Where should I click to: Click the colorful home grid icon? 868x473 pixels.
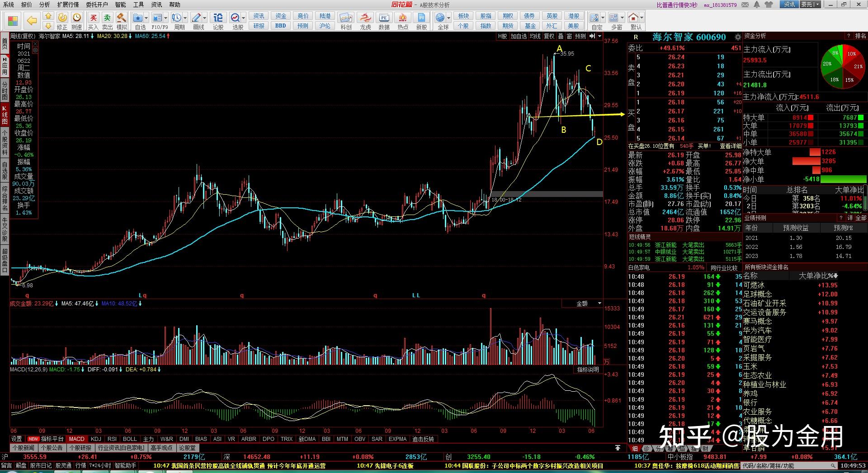[x=13, y=21]
